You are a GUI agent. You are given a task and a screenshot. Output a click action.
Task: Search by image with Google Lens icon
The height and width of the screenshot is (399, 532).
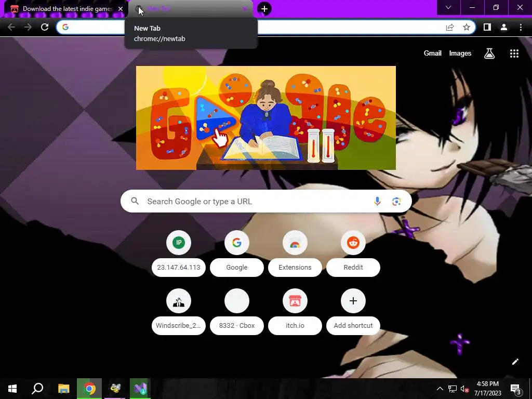click(x=396, y=201)
